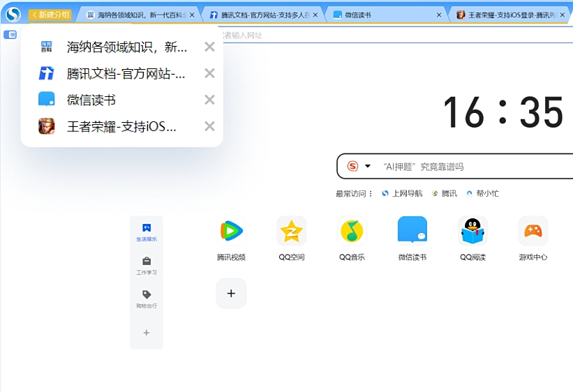Screen dimensions: 573x392
Task: Open the 微信读书 shortcut tile
Action: coord(412,231)
